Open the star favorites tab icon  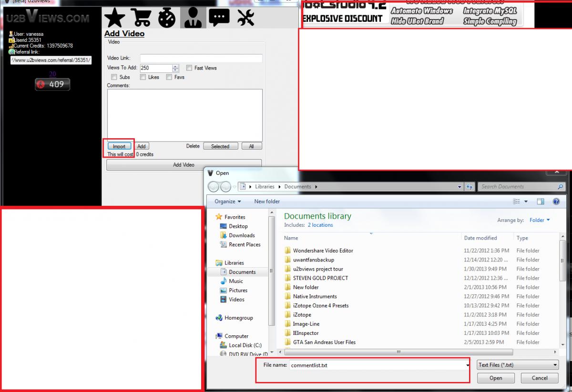click(115, 17)
